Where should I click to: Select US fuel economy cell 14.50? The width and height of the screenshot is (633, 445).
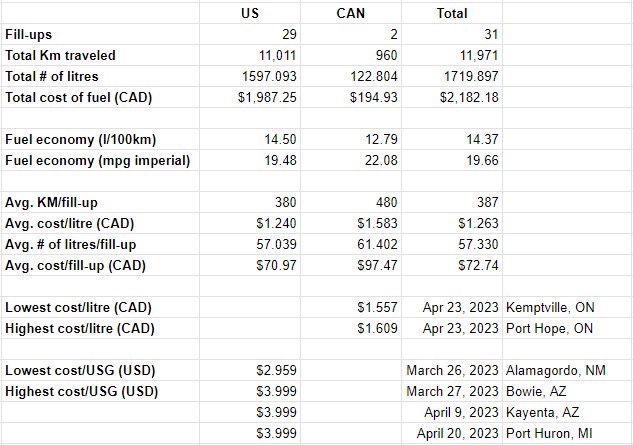pos(249,139)
